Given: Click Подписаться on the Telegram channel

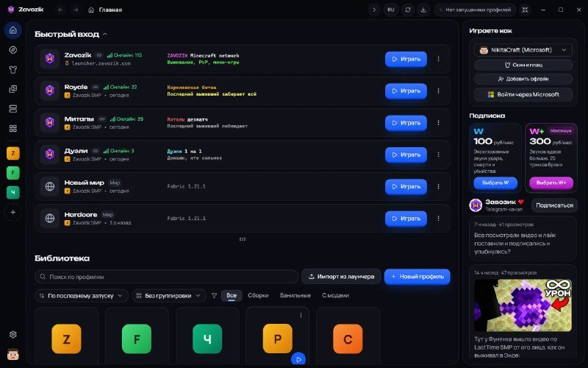Looking at the screenshot, I should pyautogui.click(x=554, y=205).
